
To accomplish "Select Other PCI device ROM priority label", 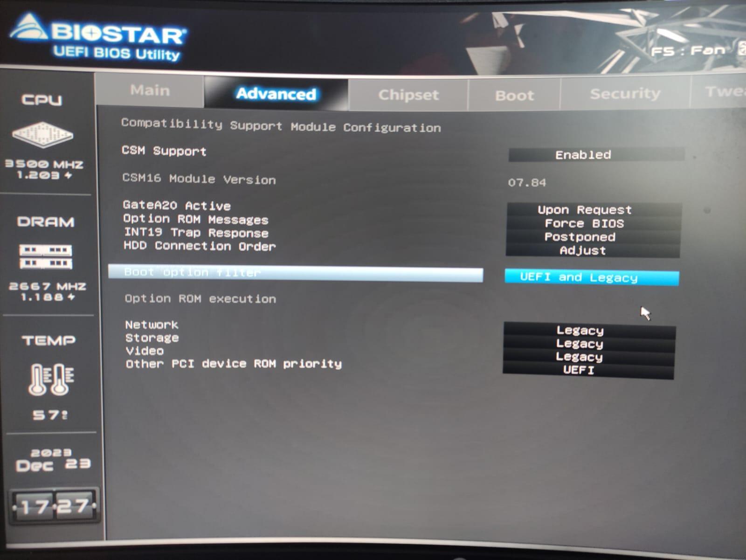I will [x=234, y=364].
